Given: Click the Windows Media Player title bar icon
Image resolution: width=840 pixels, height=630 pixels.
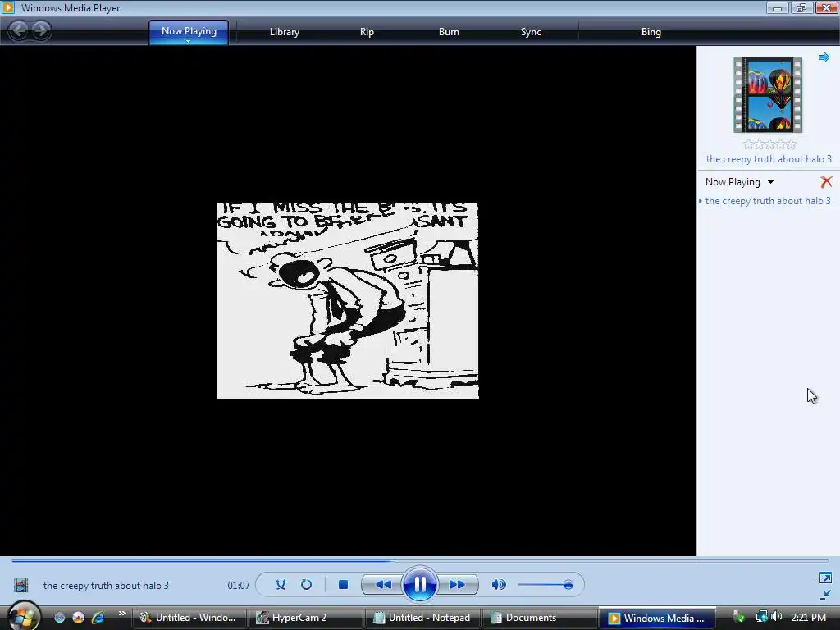Looking at the screenshot, I should pos(8,7).
